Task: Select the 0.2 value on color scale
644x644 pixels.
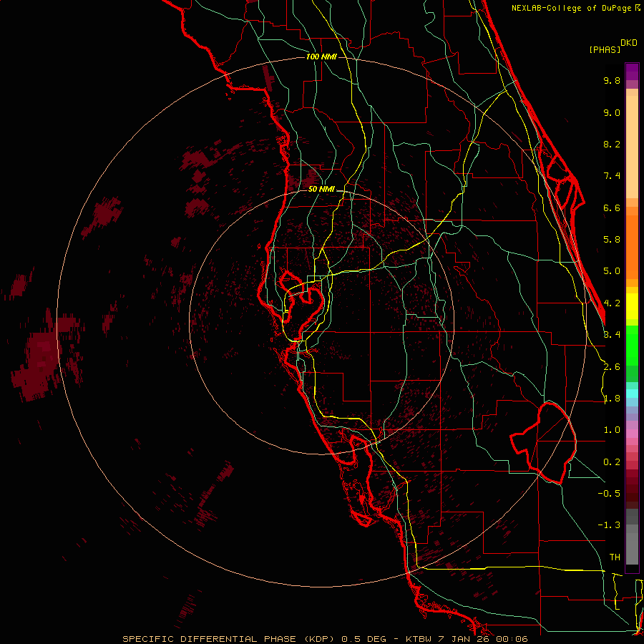Action: point(612,462)
